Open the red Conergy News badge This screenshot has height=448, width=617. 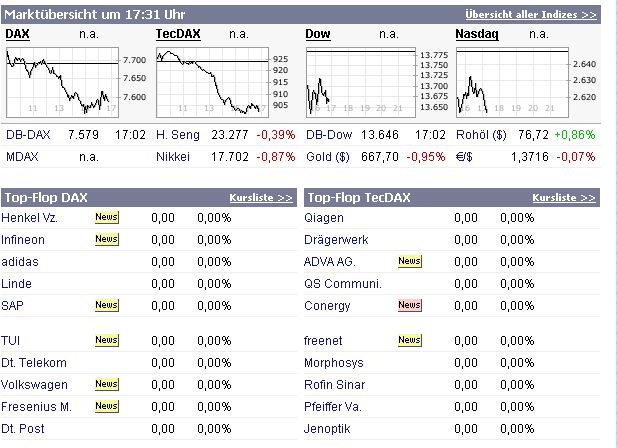coord(409,305)
